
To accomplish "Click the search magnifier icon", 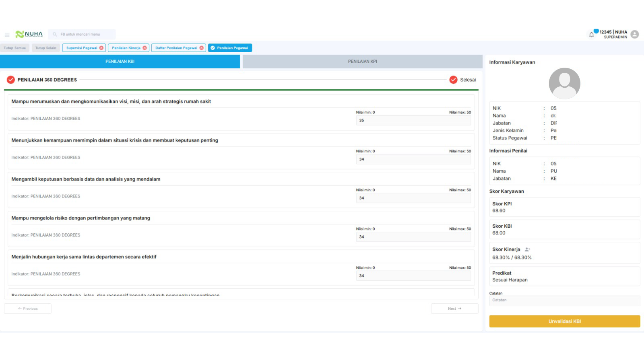I will [x=55, y=34].
